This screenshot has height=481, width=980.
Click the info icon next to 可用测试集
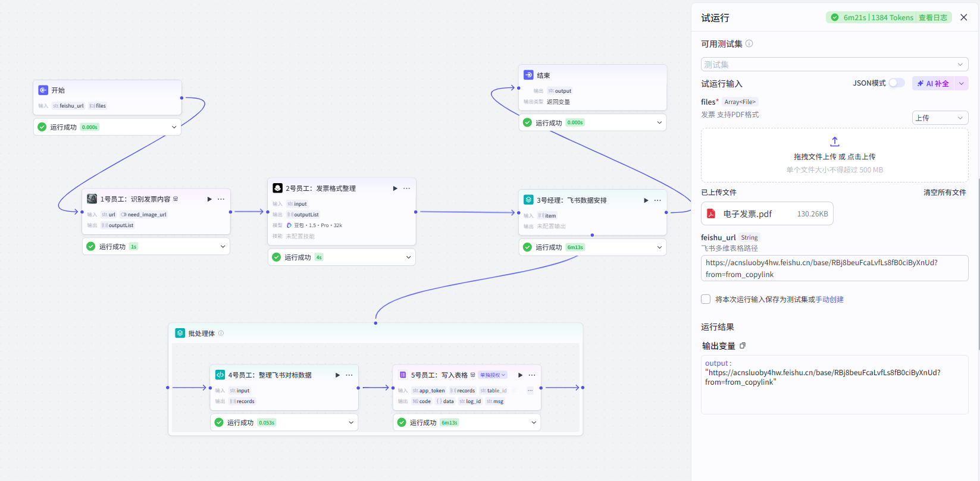(749, 43)
